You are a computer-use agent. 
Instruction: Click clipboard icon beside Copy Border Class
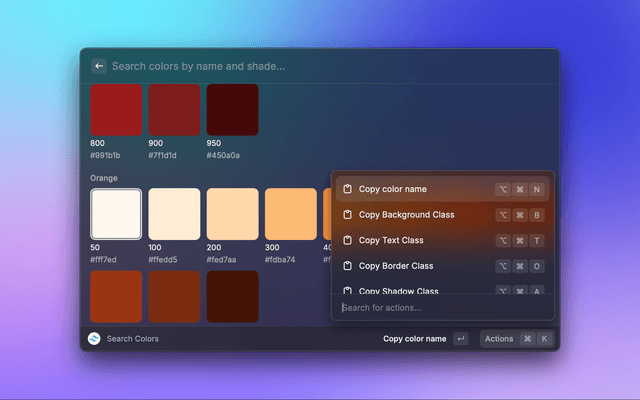[347, 266]
